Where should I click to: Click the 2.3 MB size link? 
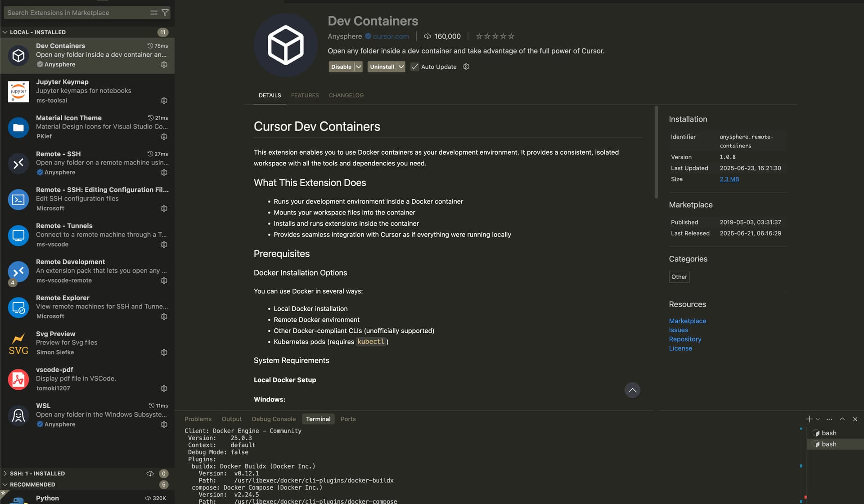pos(729,179)
